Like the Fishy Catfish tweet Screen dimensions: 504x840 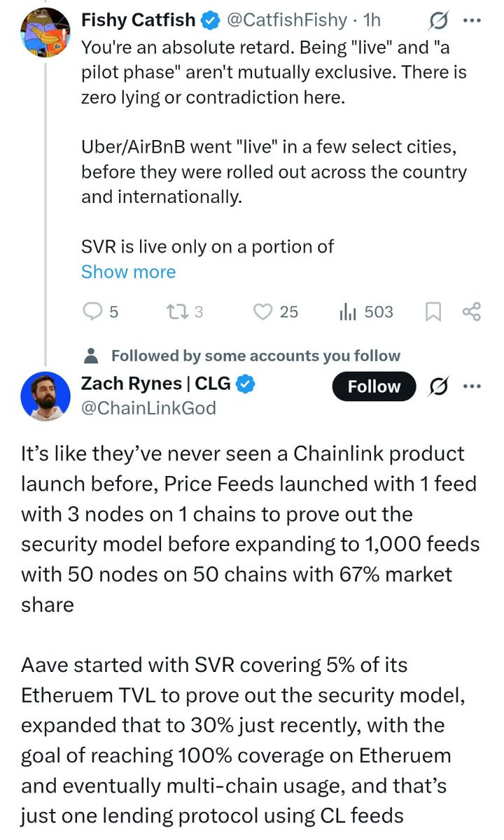tap(262, 311)
